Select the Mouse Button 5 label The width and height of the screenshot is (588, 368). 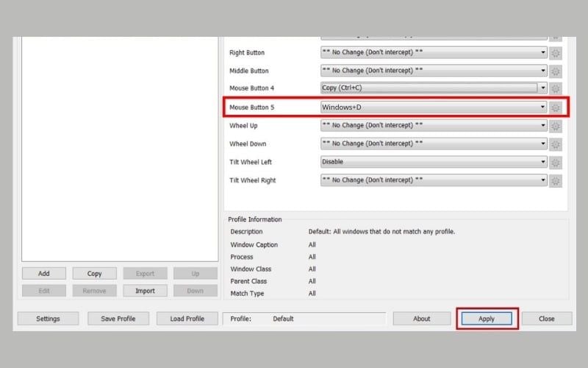[x=251, y=107]
